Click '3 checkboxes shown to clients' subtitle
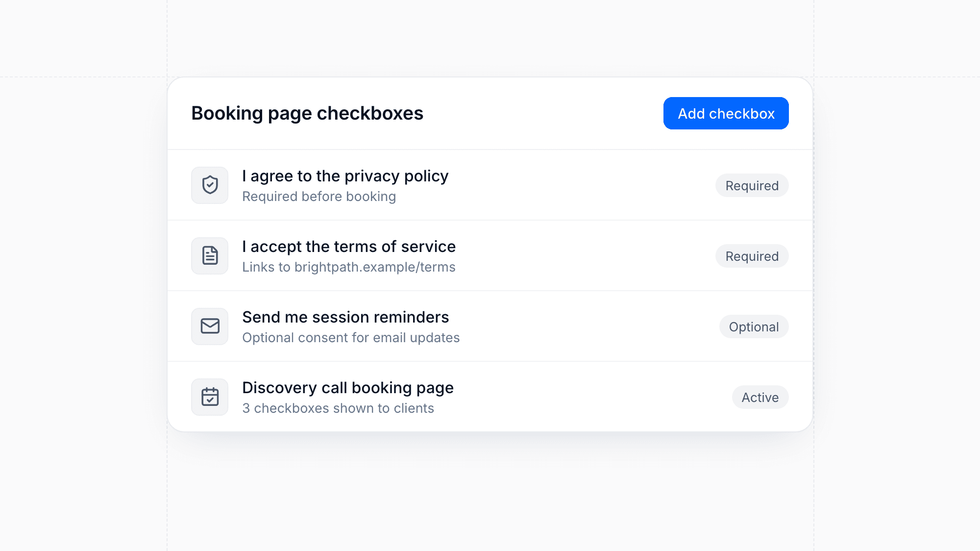This screenshot has height=551, width=980. [338, 408]
